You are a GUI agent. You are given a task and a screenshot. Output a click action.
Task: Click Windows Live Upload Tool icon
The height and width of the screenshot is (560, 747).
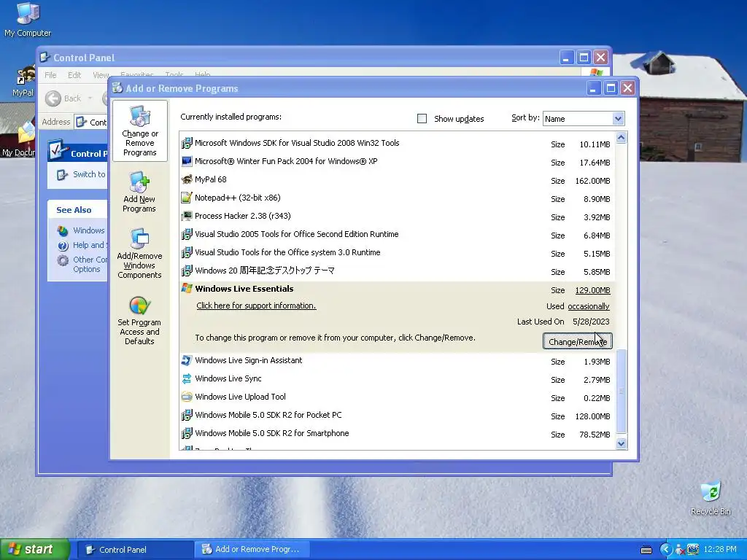tap(187, 397)
